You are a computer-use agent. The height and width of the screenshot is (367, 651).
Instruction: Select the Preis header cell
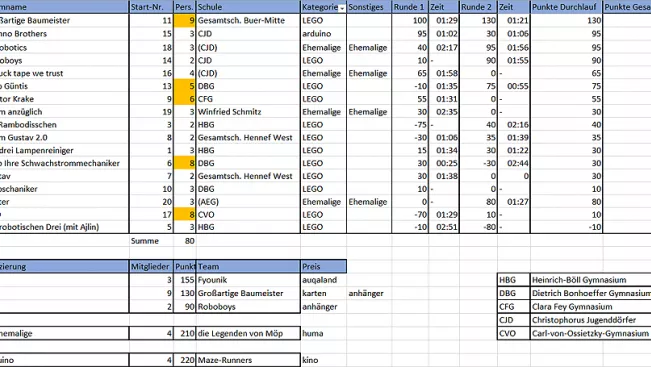point(323,267)
